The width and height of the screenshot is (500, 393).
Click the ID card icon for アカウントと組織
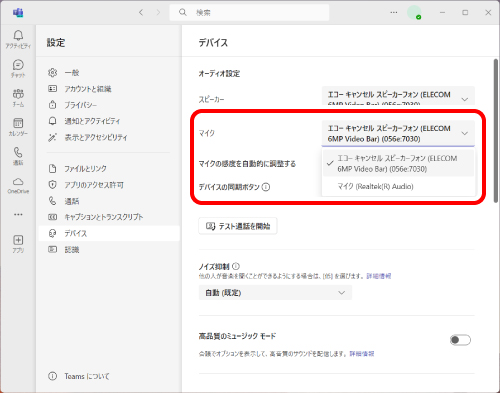(52, 89)
